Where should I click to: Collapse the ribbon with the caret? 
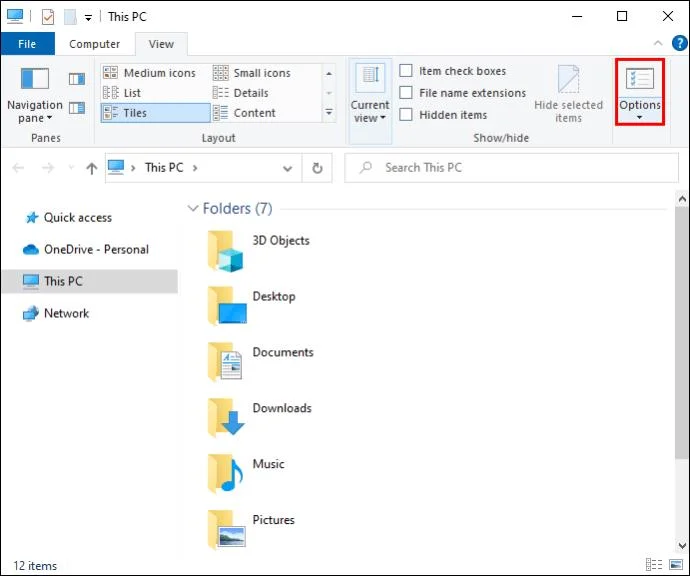click(x=658, y=43)
